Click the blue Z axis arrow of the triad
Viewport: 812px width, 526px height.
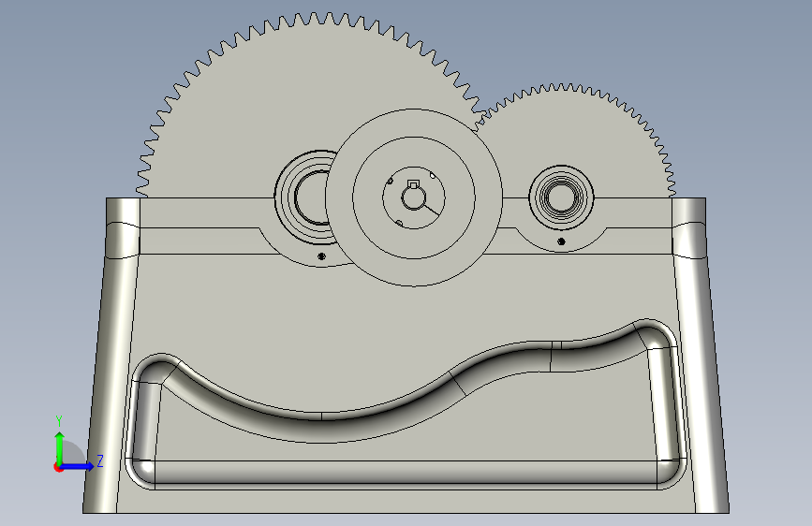(78, 466)
